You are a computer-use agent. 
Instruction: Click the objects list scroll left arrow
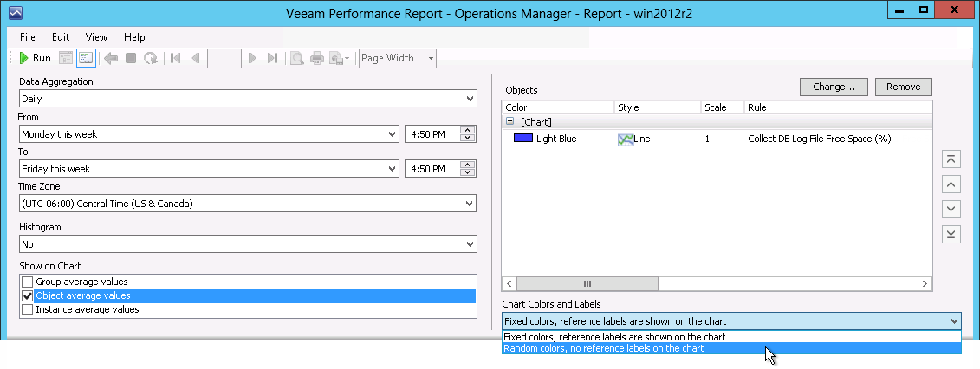(x=510, y=283)
